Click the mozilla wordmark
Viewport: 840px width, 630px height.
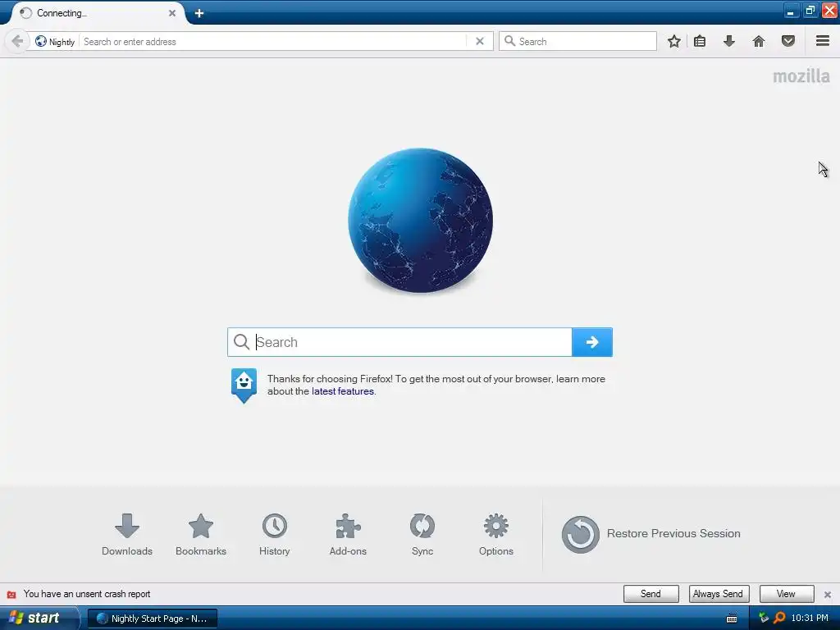click(801, 76)
